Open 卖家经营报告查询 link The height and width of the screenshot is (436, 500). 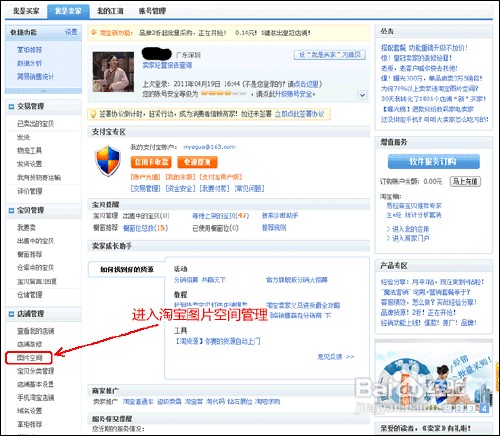167,66
